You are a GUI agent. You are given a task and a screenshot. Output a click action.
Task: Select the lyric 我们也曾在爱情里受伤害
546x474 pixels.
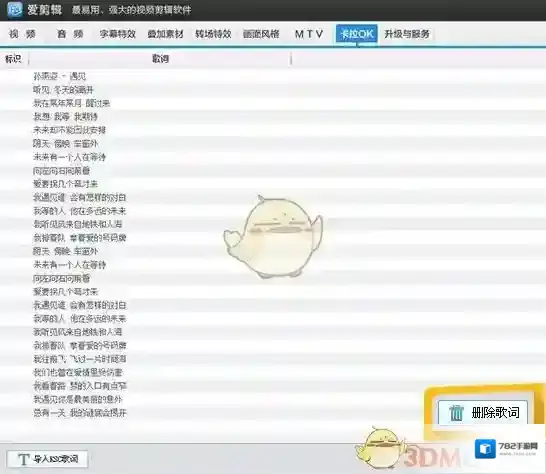point(78,372)
